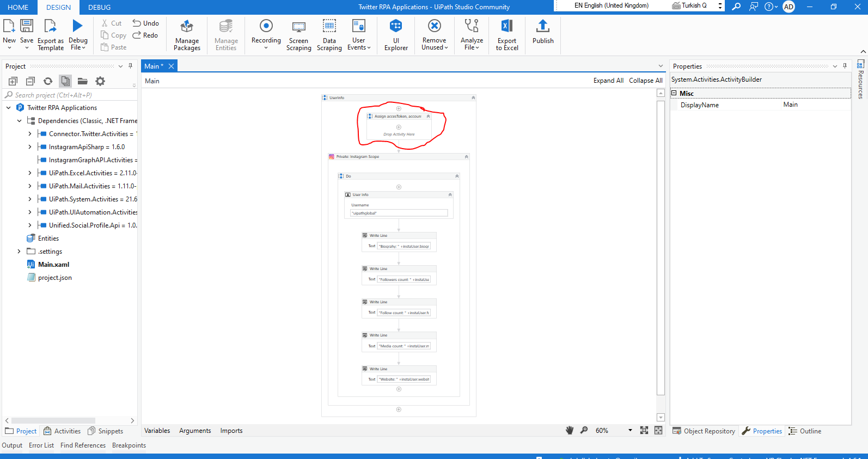The image size is (868, 459).
Task: Collapse the Twitter RPA Applications root node
Action: click(x=9, y=108)
